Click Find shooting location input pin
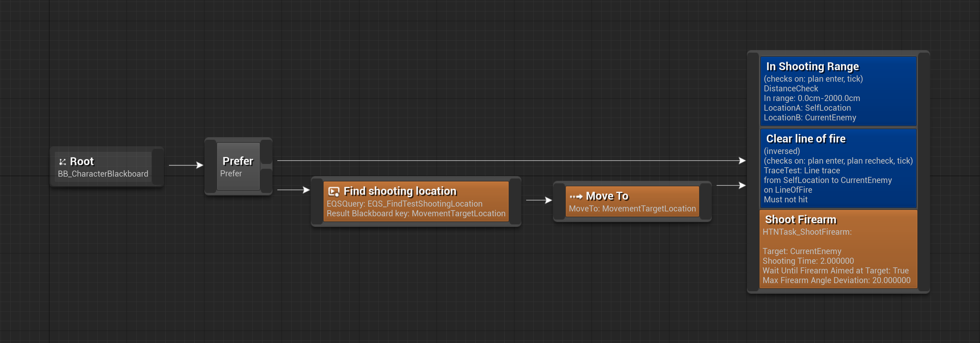Viewport: 980px width, 343px height. (x=317, y=201)
